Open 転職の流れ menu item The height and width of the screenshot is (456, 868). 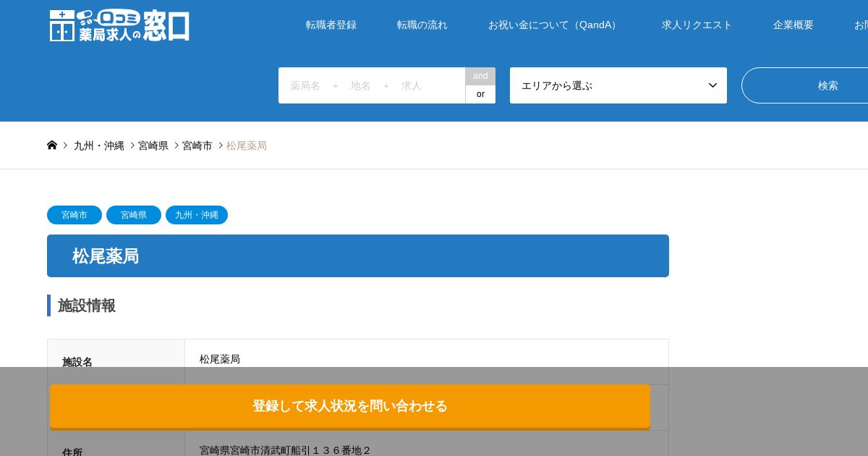[x=422, y=25]
